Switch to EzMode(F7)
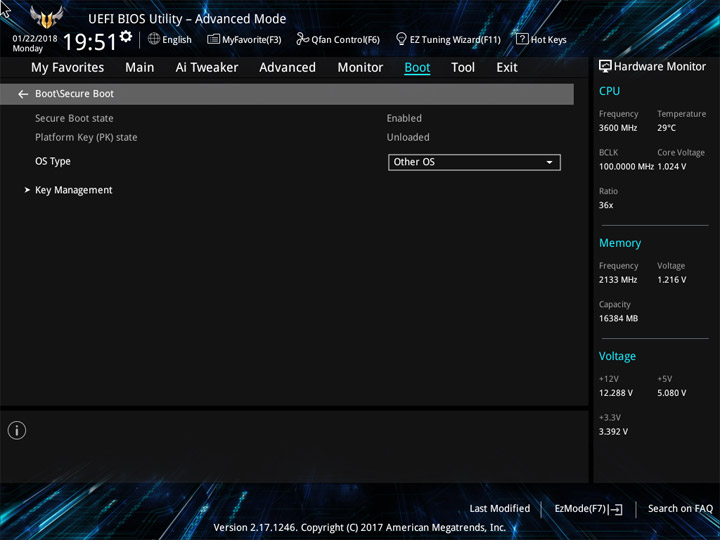 click(588, 509)
